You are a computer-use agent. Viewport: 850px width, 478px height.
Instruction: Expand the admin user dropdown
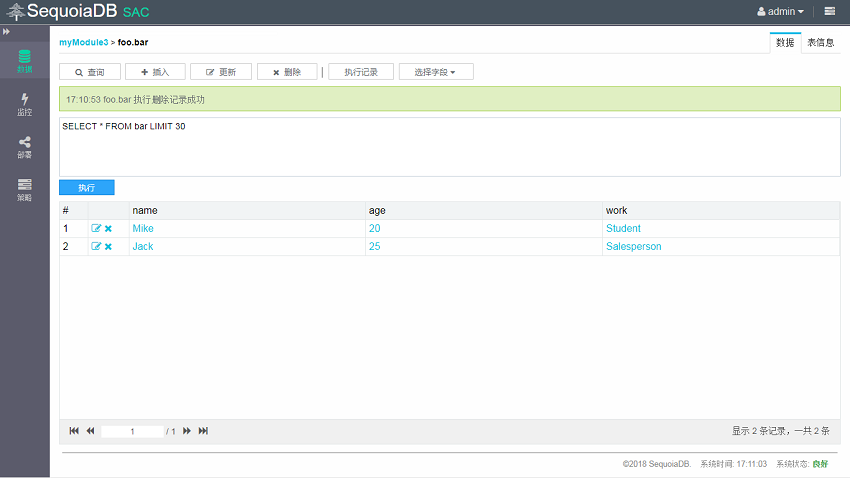(780, 12)
